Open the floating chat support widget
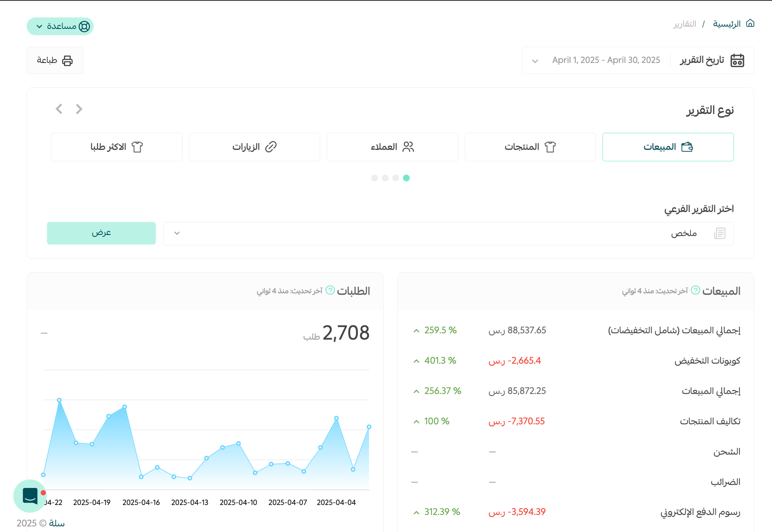772x532 pixels. point(30,496)
